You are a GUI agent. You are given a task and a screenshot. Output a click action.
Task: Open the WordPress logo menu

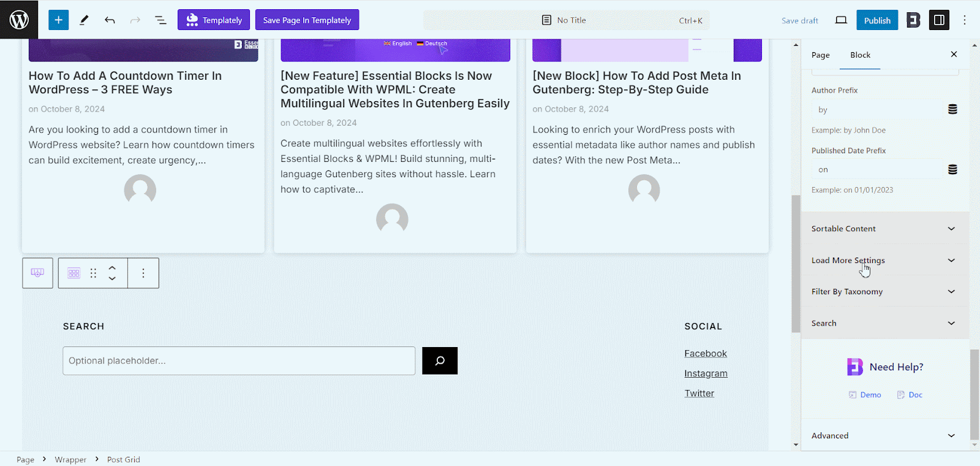pos(19,20)
